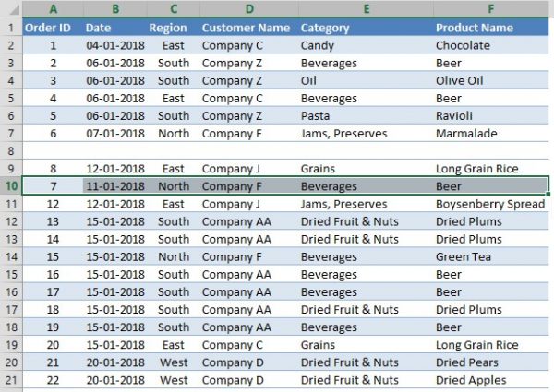Select the Boysenberry Spread cell
The width and height of the screenshot is (554, 392).
click(491, 204)
